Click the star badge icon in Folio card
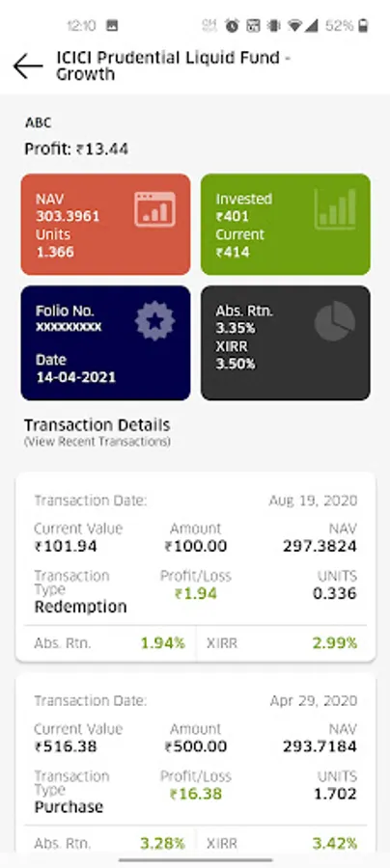Screen dimensions: 390x868 click(x=155, y=320)
